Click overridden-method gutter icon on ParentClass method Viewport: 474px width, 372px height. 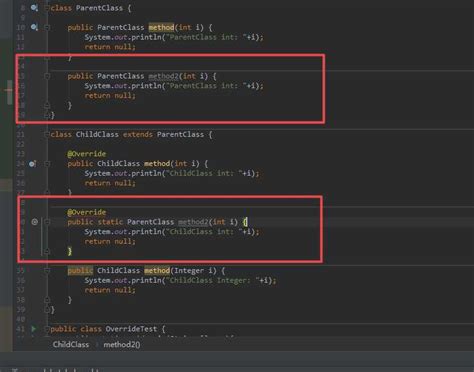pyautogui.click(x=34, y=27)
